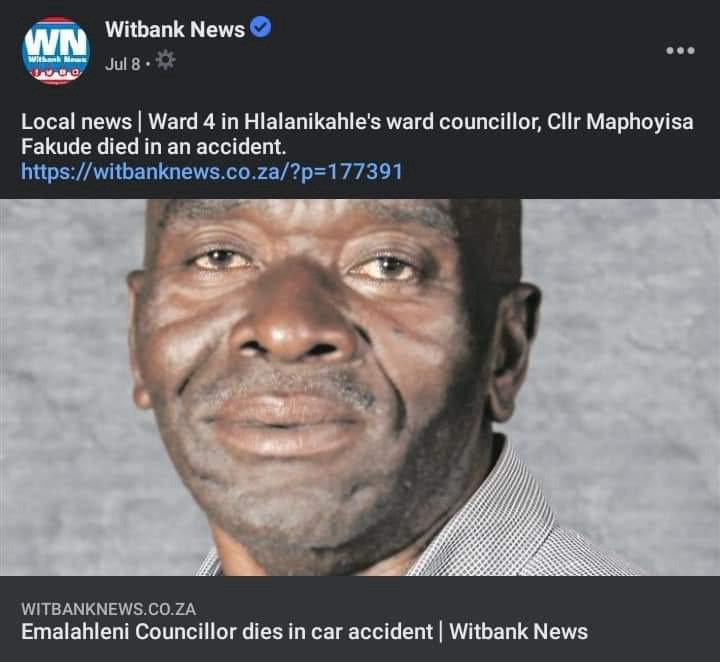Click the WITBANKNEWS.CO.ZA domain label
Image resolution: width=720 pixels, height=662 pixels.
(109, 609)
